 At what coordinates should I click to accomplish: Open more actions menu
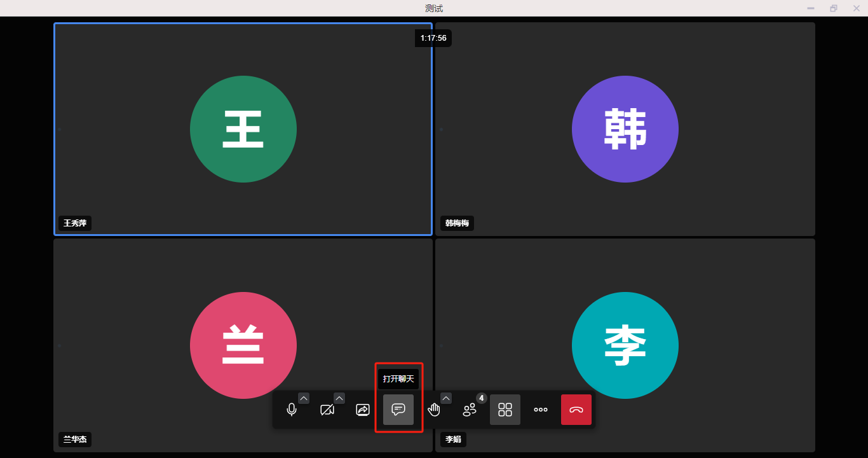(541, 410)
